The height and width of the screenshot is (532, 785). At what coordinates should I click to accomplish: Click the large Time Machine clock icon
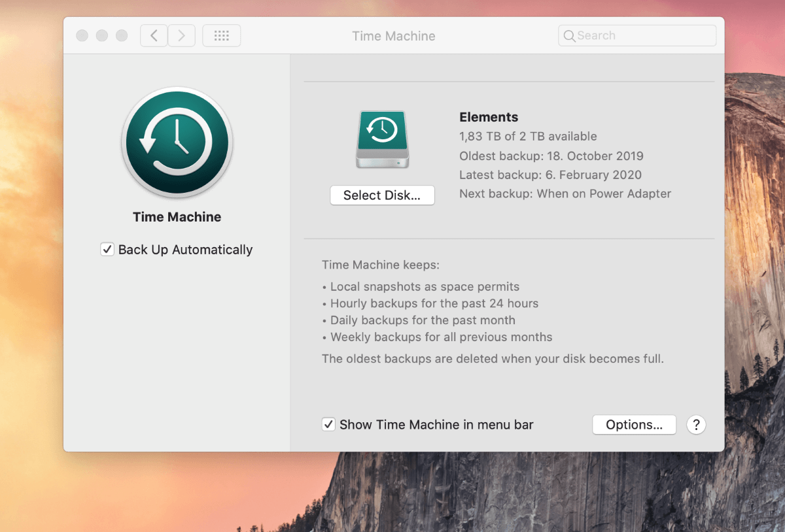(177, 142)
